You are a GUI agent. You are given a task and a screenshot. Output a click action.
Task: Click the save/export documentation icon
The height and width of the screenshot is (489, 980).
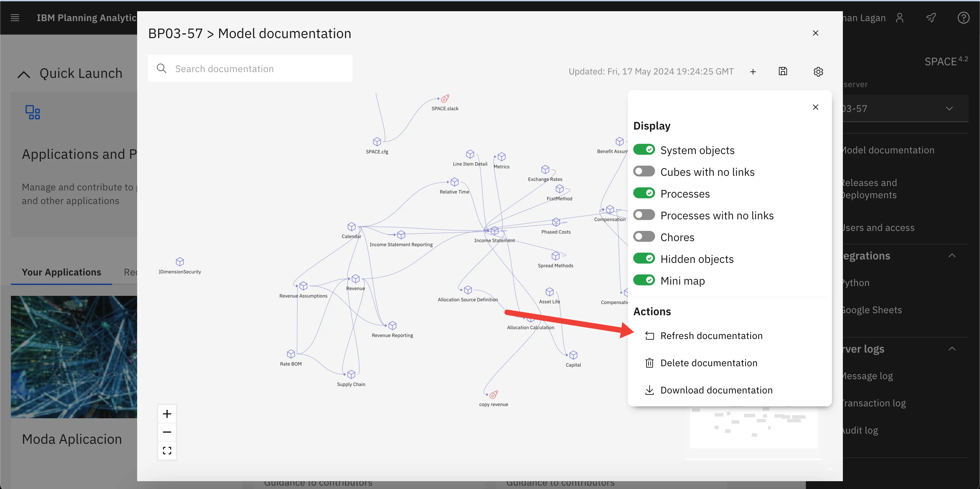point(783,71)
